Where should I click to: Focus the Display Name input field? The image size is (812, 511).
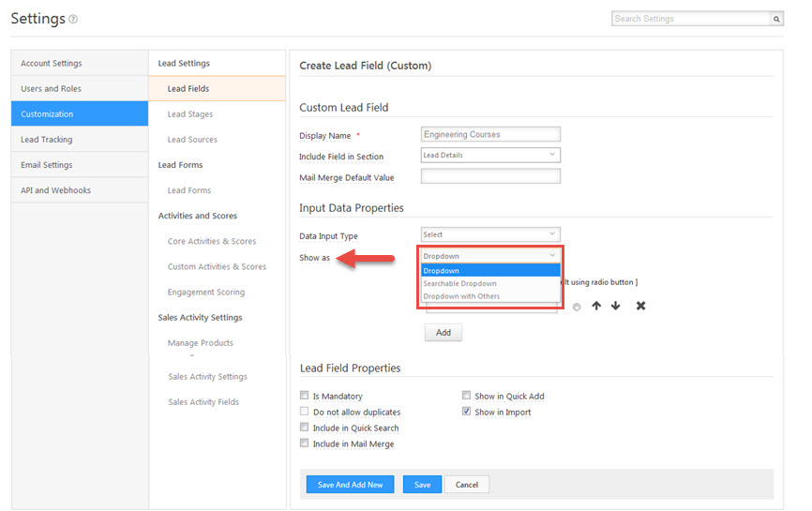click(490, 134)
